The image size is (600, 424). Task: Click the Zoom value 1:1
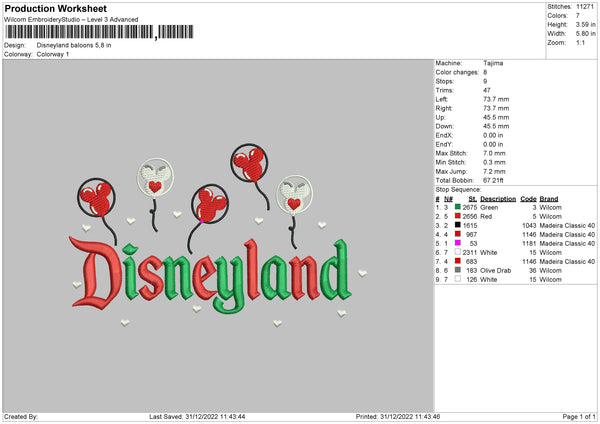[x=580, y=42]
